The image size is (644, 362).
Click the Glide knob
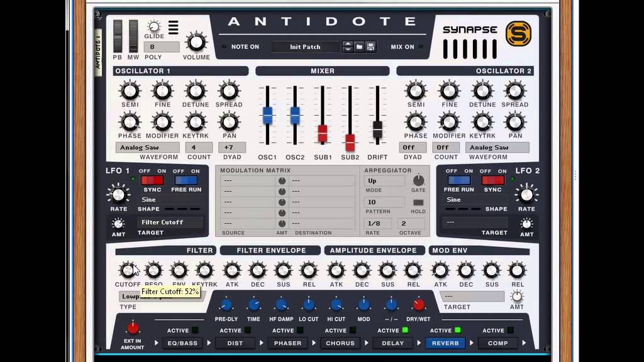[153, 26]
